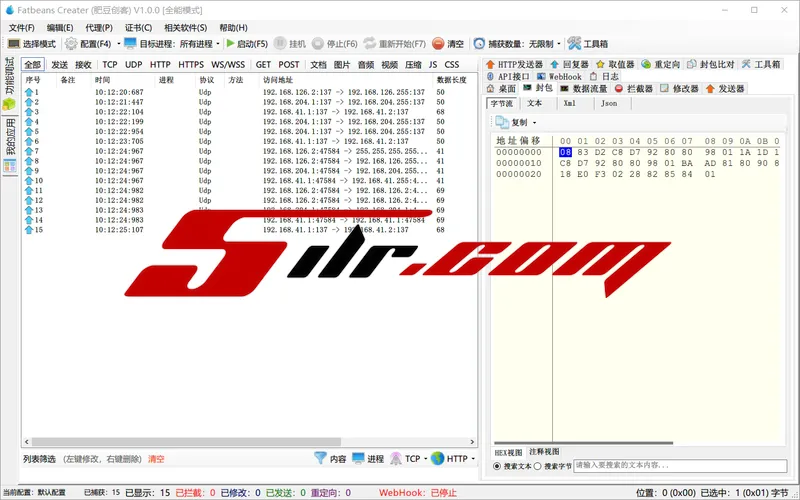The width and height of the screenshot is (800, 500).
Task: Click the hex search input field
Action: [680, 466]
